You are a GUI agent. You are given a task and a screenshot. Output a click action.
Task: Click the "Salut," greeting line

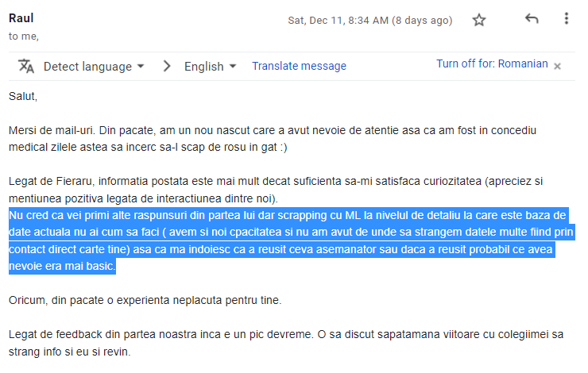[23, 96]
